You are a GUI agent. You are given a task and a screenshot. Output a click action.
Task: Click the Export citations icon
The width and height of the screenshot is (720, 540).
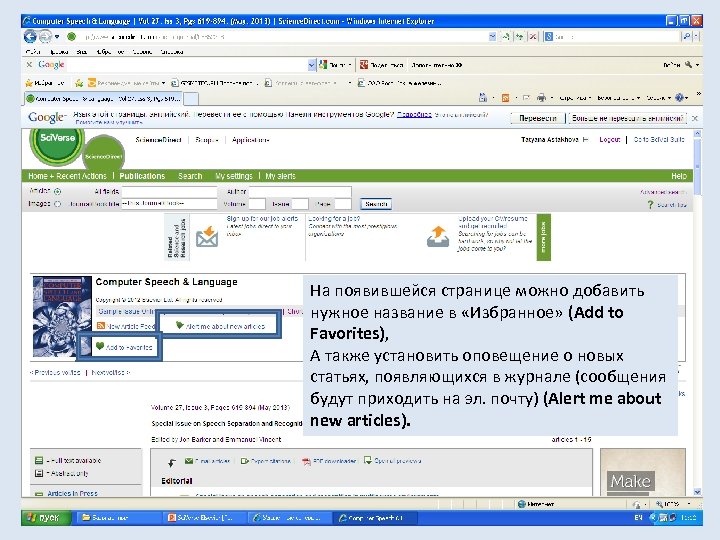coord(245,461)
